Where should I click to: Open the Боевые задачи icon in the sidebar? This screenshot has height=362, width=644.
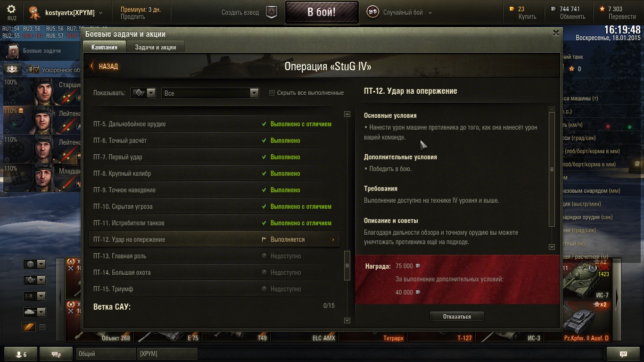click(x=13, y=51)
